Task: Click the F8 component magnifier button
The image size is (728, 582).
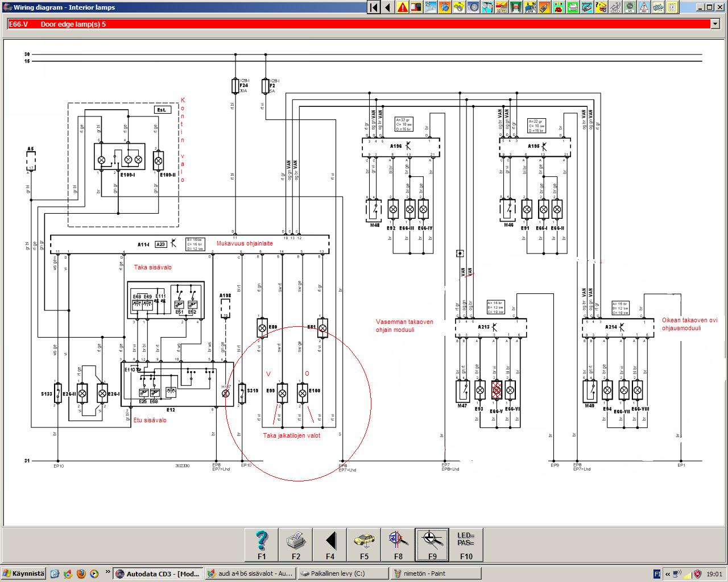Action: tap(398, 544)
